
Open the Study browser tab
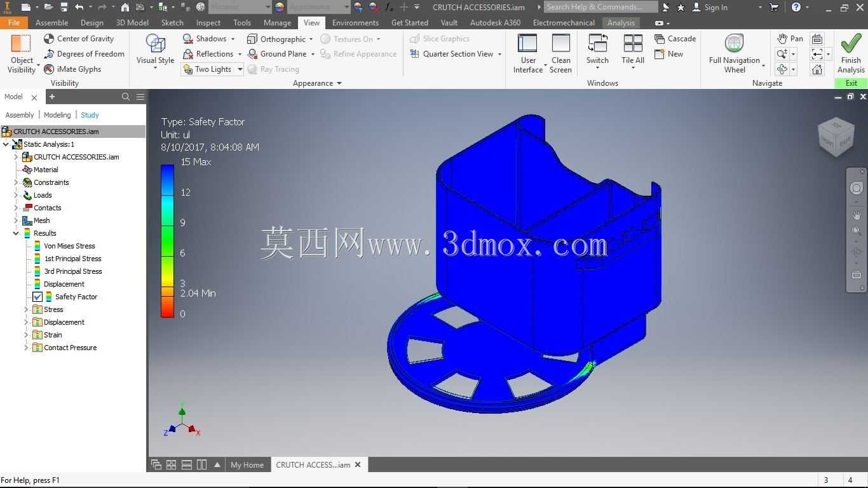point(90,115)
